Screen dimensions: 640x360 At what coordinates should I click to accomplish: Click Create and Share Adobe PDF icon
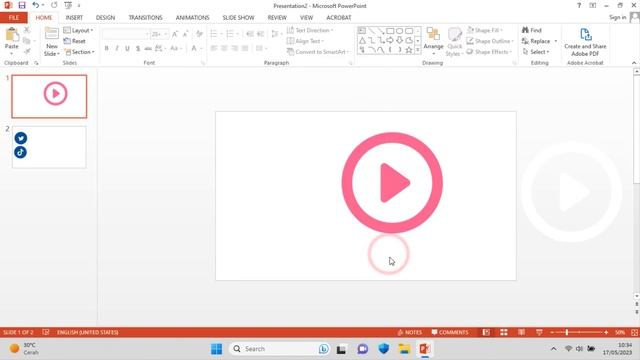click(585, 35)
